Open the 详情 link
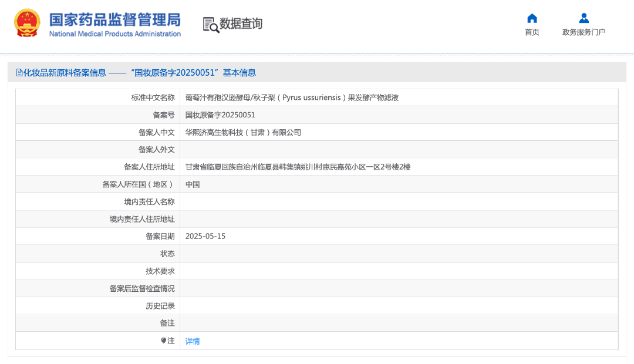Image resolution: width=634 pixels, height=364 pixels. (x=193, y=341)
